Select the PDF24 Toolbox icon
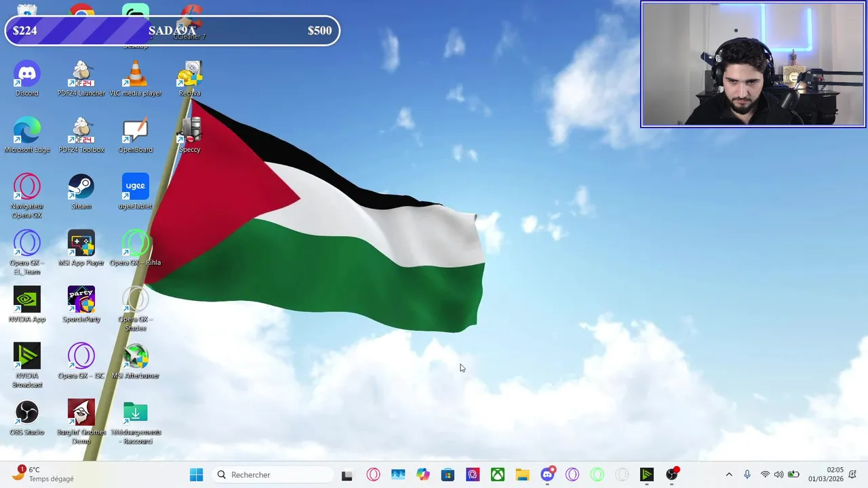 pos(81,135)
